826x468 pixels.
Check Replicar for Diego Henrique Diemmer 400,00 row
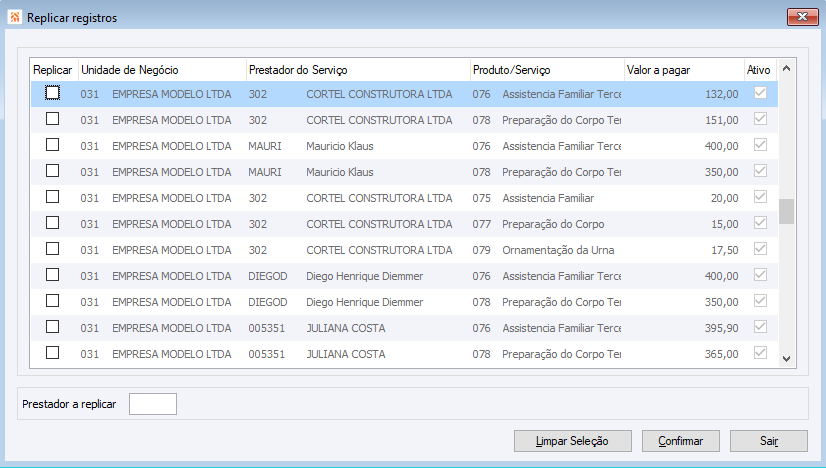click(x=52, y=275)
